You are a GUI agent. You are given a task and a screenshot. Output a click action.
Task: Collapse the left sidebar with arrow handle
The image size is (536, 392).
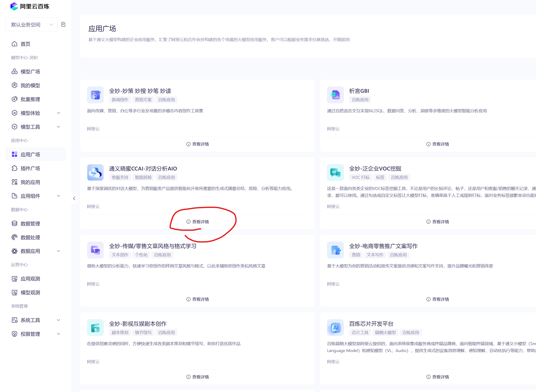tap(74, 198)
